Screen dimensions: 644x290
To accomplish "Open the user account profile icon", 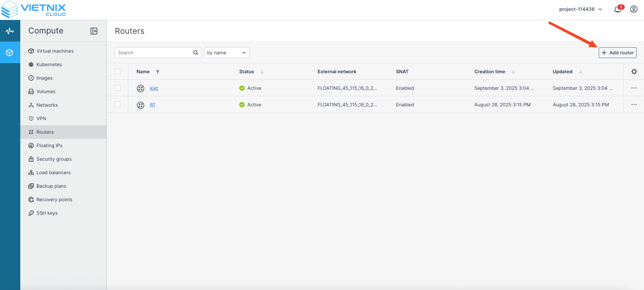I will click(634, 9).
